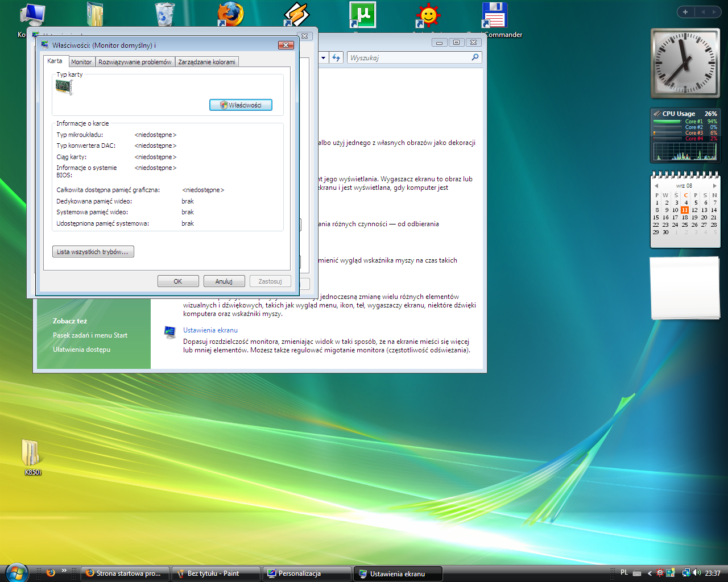Screen dimensions: 728x582
Task: Click the volume speaker icon in system tray
Action: coord(697,573)
